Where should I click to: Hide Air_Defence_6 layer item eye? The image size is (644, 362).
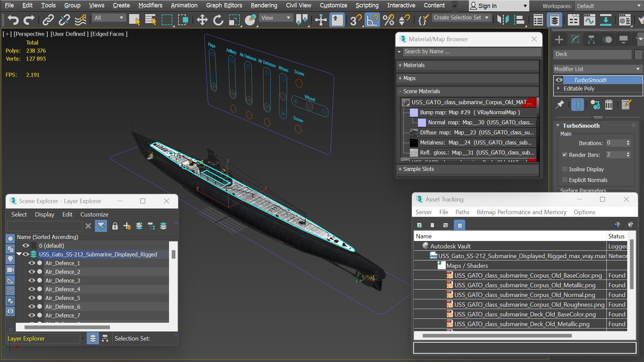(x=32, y=307)
